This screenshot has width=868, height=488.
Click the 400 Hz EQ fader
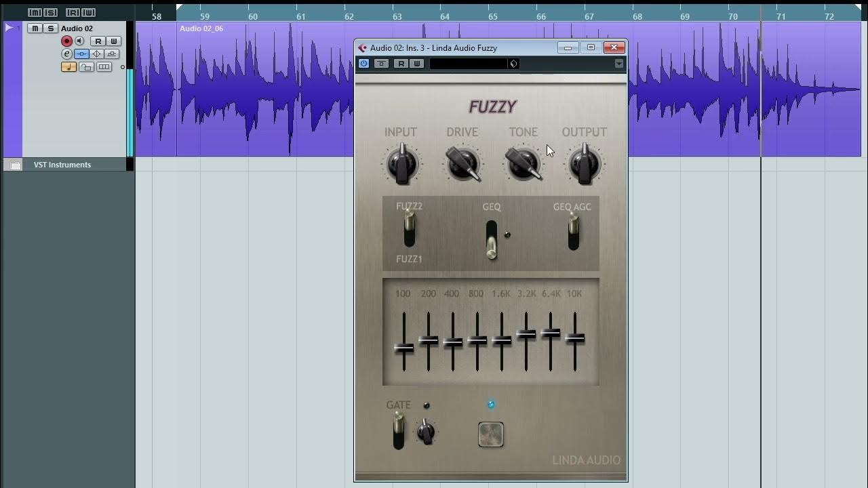453,343
